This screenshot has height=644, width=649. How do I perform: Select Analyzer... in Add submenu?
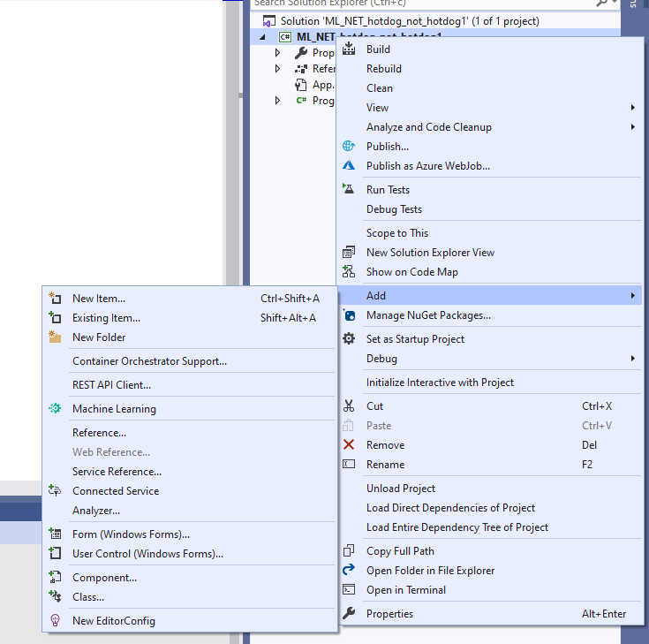[96, 511]
